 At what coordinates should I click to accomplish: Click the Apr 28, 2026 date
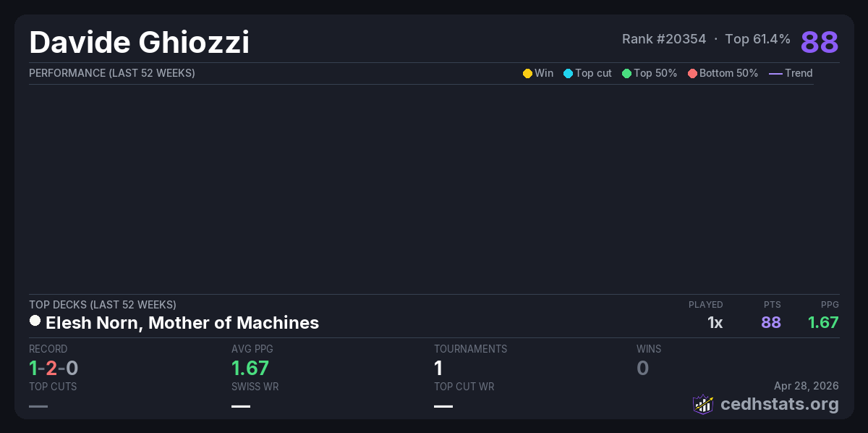[807, 387]
